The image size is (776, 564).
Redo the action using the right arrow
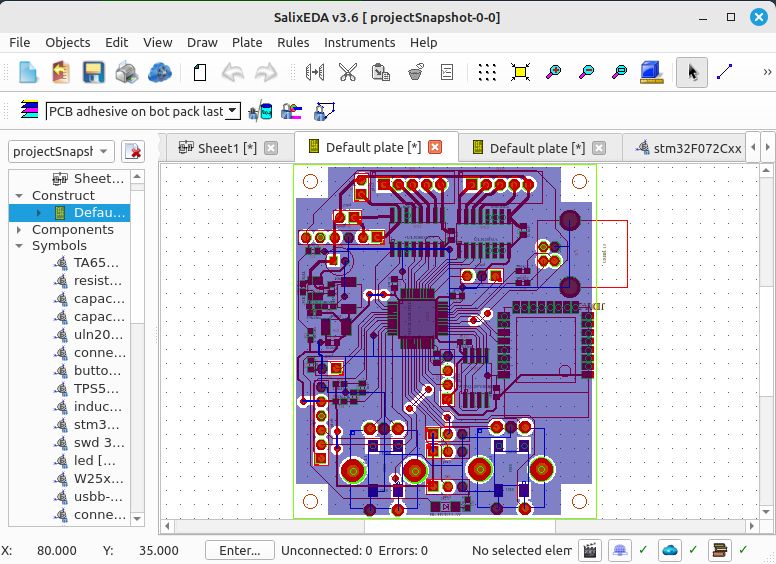(266, 72)
